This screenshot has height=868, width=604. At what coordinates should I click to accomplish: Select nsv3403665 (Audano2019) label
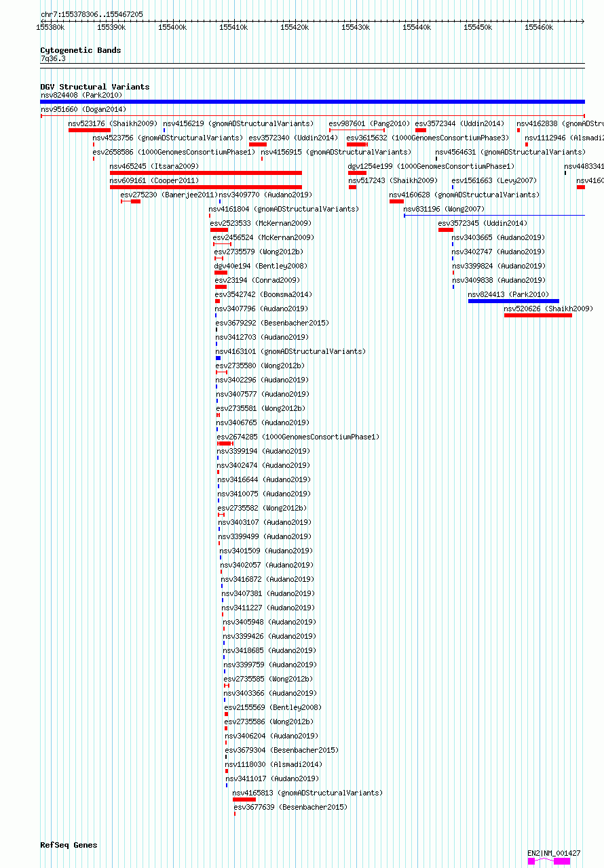point(498,237)
